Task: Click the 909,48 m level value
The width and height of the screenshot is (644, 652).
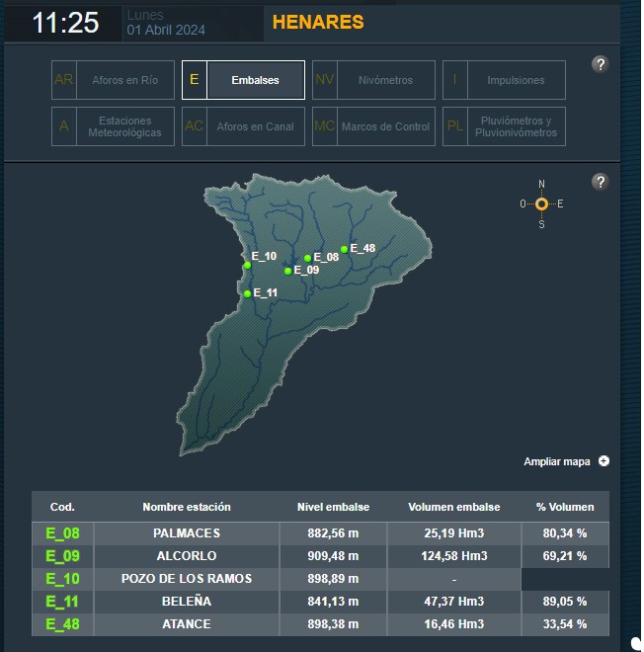Action: (333, 556)
